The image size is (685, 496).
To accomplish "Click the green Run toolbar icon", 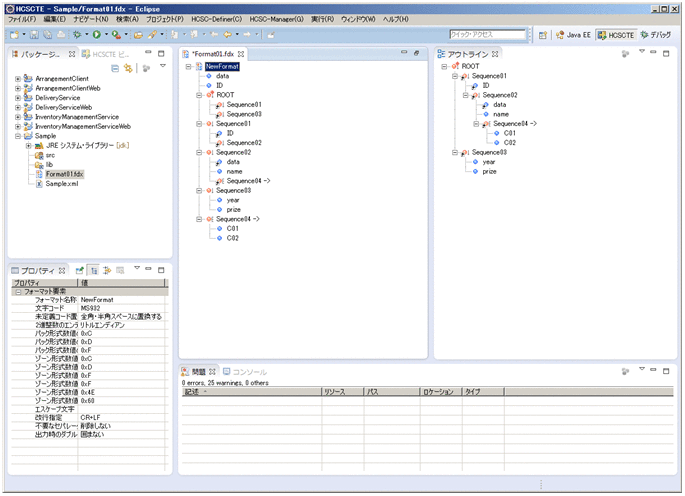I will tap(96, 35).
